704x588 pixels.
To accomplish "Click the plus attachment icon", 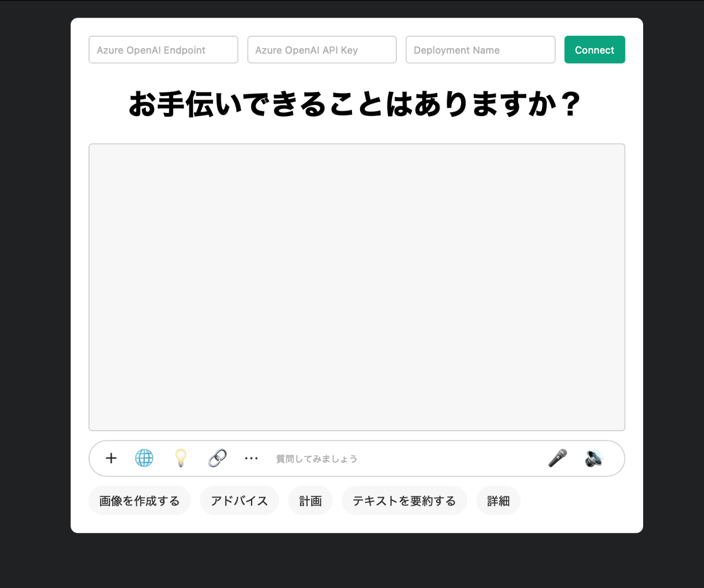I will [x=111, y=458].
